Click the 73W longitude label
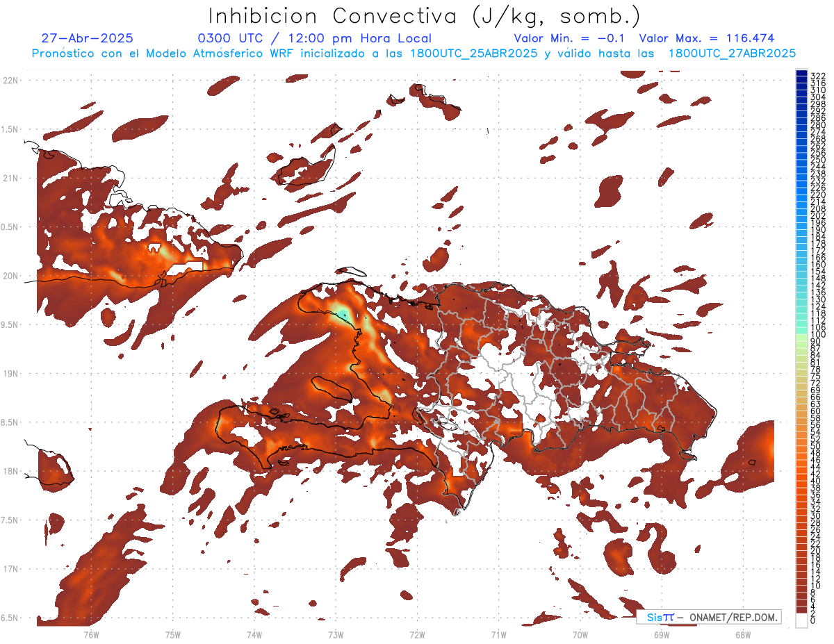Screen dimensions: 834x644 point(336,634)
